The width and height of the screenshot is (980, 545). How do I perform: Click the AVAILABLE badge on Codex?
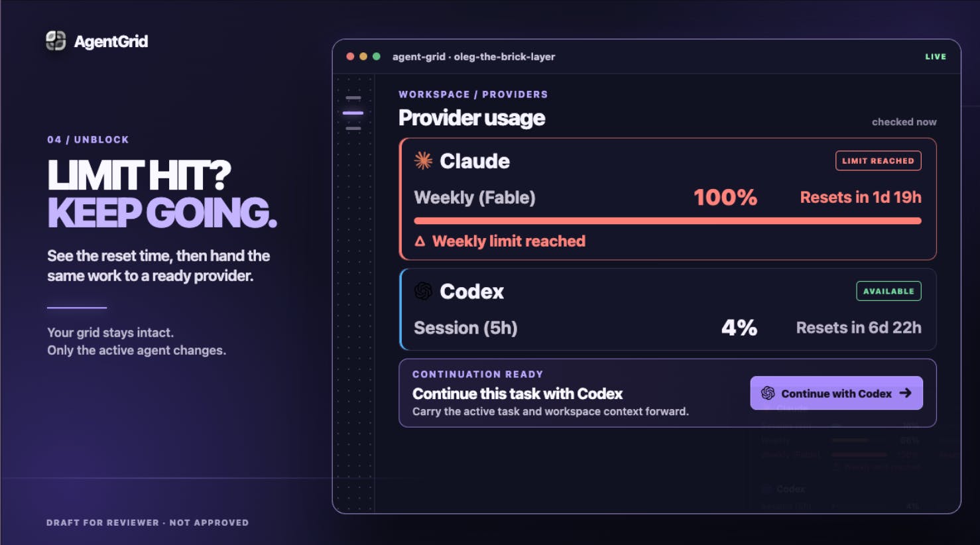[888, 291]
